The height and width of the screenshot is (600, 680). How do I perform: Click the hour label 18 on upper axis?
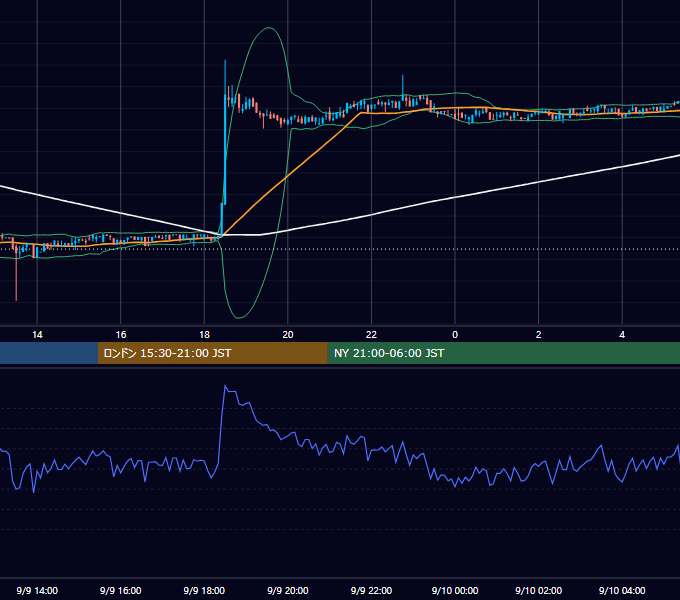(x=204, y=335)
